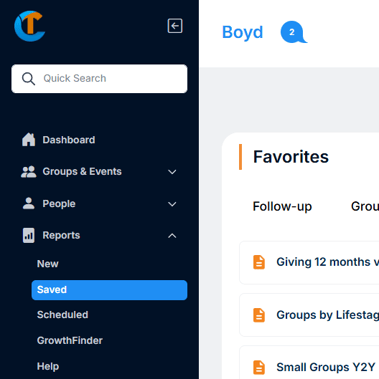379x379 pixels.
Task: Expand the Groups & Events chevron
Action: [172, 172]
